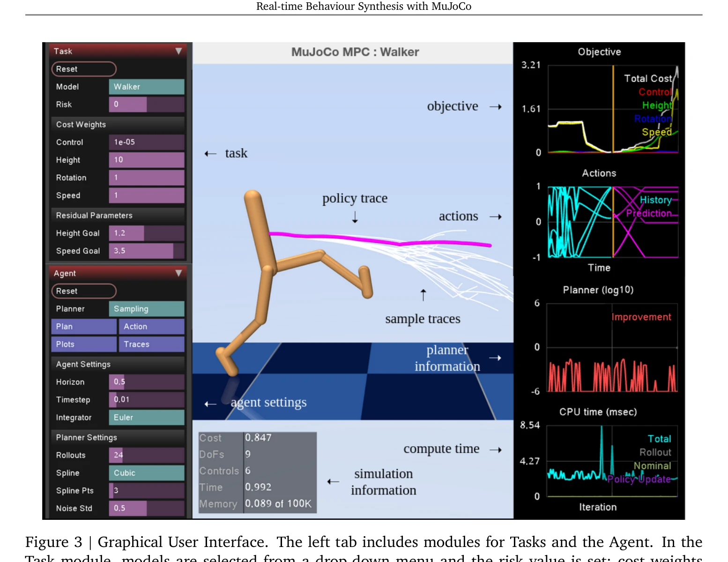This screenshot has width=728, height=562.
Task: Click the Total Cost legend label
Action: pos(648,79)
